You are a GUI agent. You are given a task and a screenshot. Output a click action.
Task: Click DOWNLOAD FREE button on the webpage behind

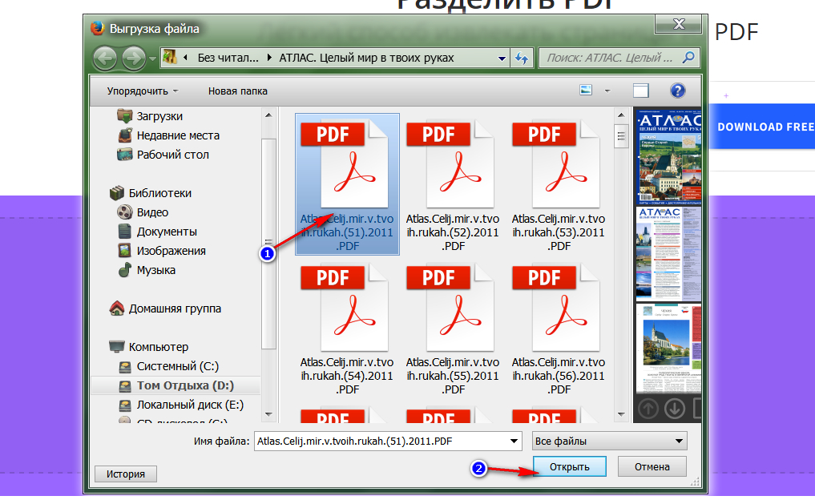[762, 127]
